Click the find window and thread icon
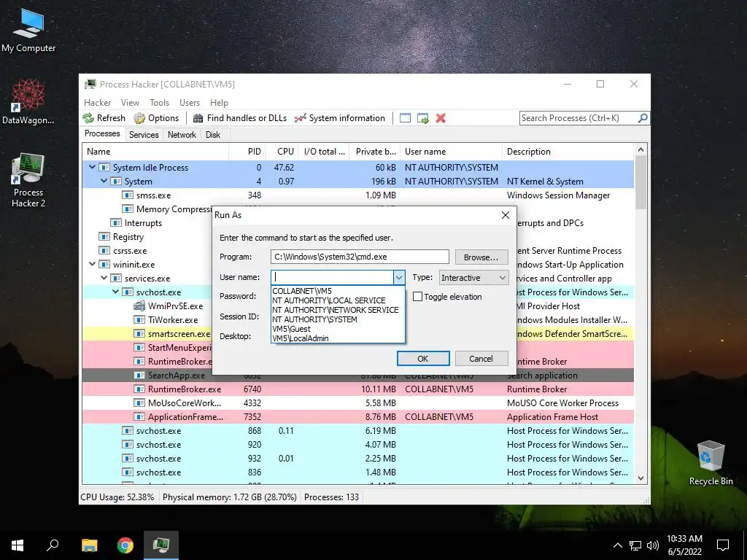747x560 pixels. coord(422,118)
